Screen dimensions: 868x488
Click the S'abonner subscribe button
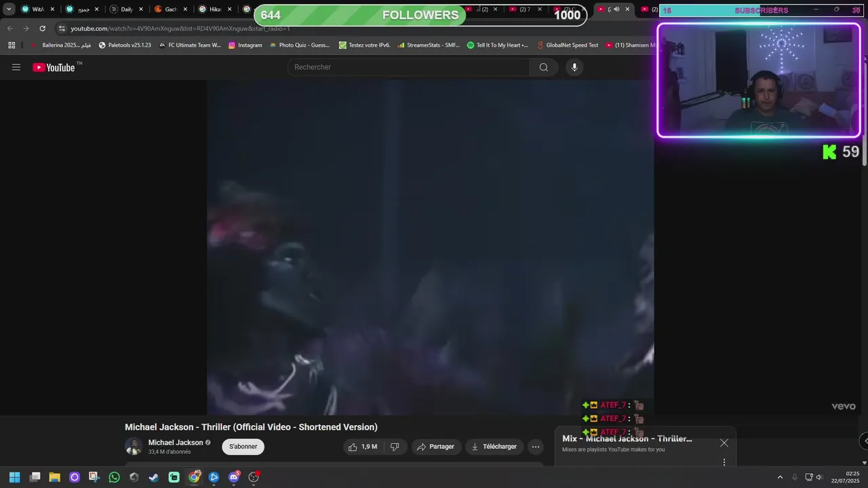(x=243, y=447)
